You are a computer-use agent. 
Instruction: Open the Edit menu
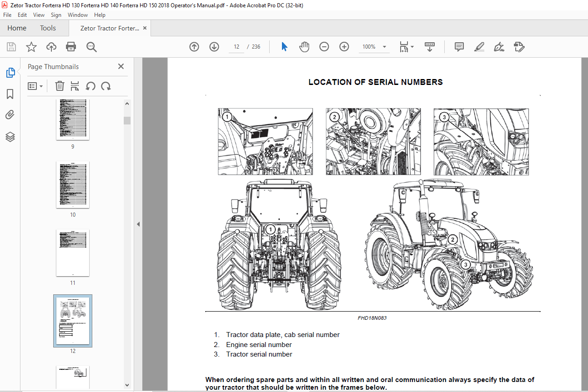[x=22, y=15]
